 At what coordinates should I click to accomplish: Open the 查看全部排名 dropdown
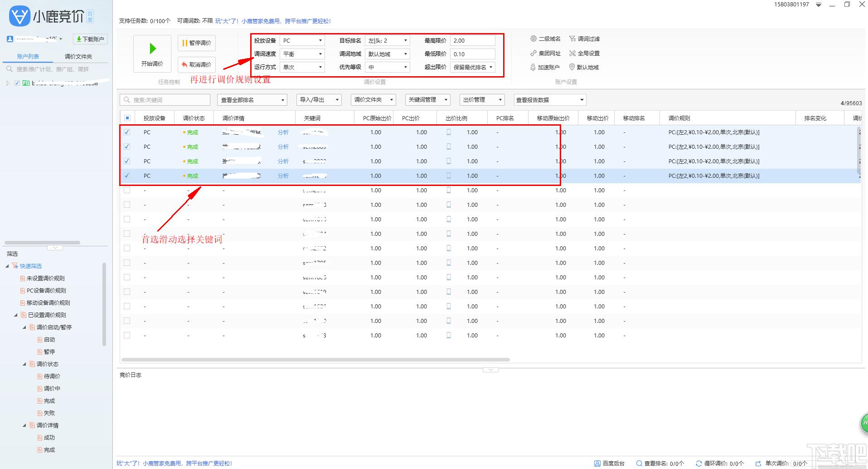point(252,100)
